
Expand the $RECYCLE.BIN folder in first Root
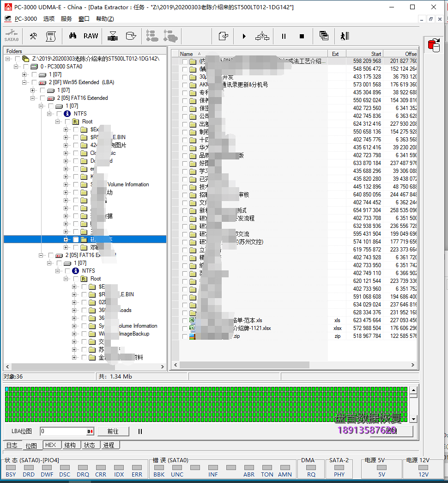tap(66, 137)
